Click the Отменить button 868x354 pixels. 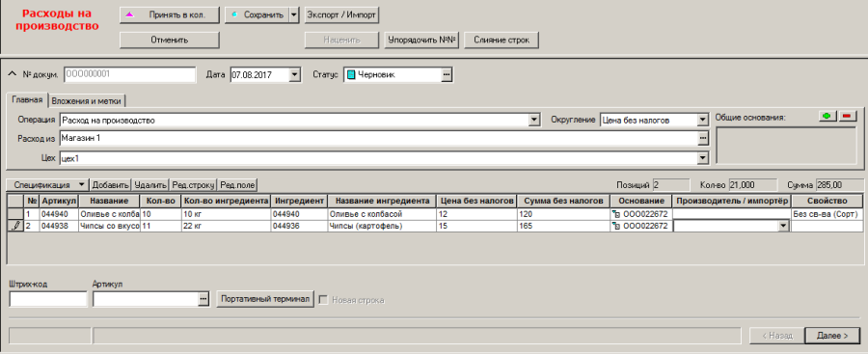click(170, 40)
